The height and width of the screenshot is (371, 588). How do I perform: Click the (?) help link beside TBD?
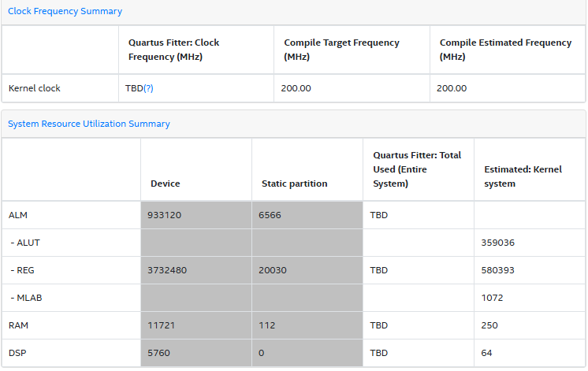tap(148, 88)
